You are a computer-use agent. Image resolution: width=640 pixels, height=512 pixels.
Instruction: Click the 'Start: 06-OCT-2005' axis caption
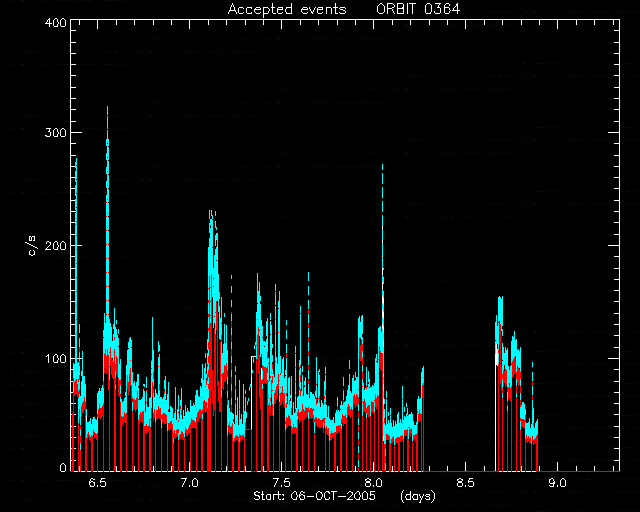(x=314, y=496)
